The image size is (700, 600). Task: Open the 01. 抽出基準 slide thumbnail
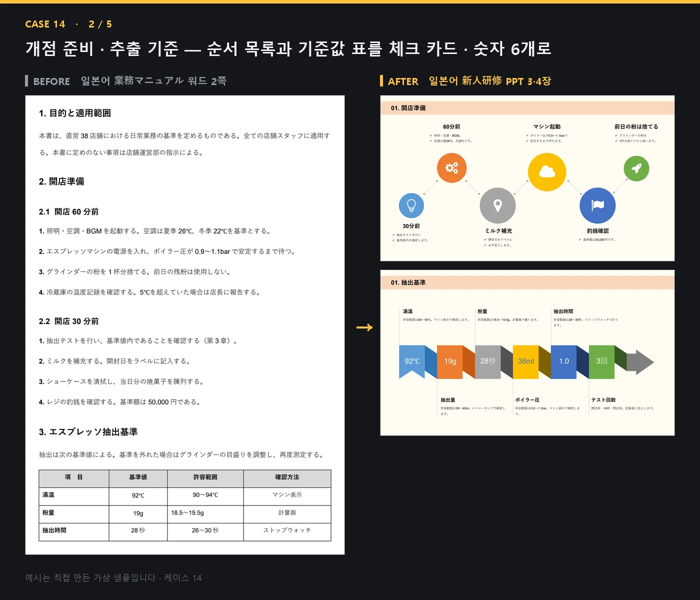(527, 352)
